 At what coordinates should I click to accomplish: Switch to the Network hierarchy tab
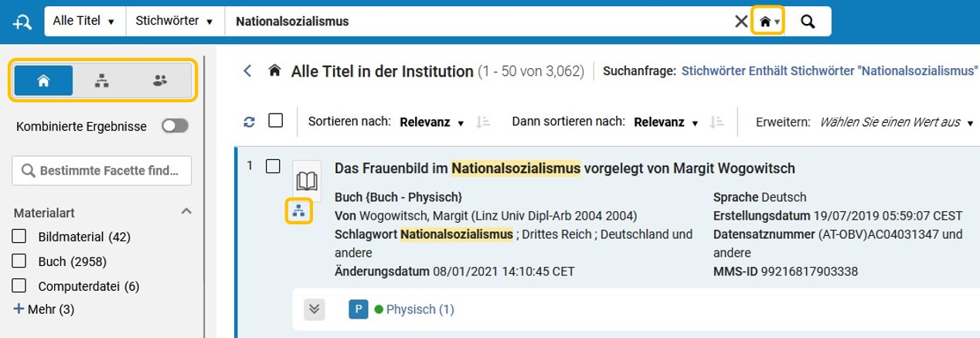tap(101, 80)
